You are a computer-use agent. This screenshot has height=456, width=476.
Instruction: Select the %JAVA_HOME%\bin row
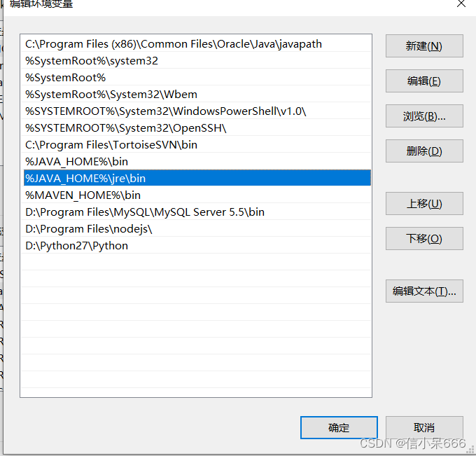pyautogui.click(x=197, y=161)
